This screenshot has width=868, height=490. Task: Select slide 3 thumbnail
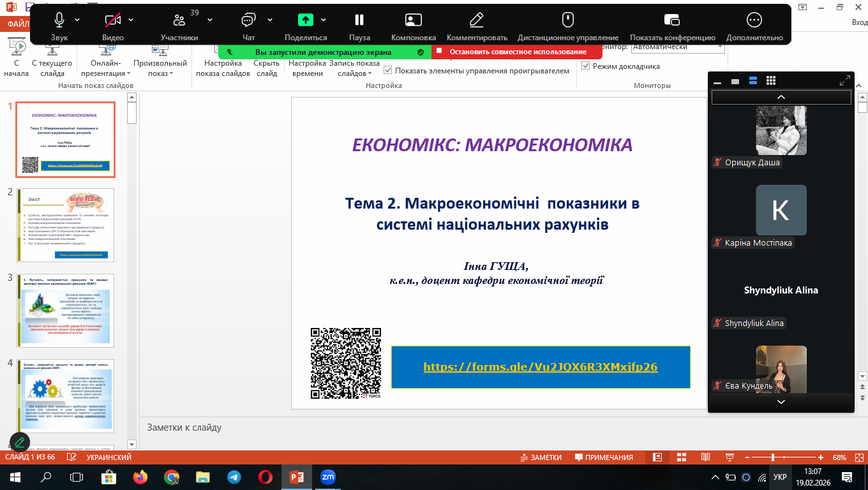click(x=66, y=309)
